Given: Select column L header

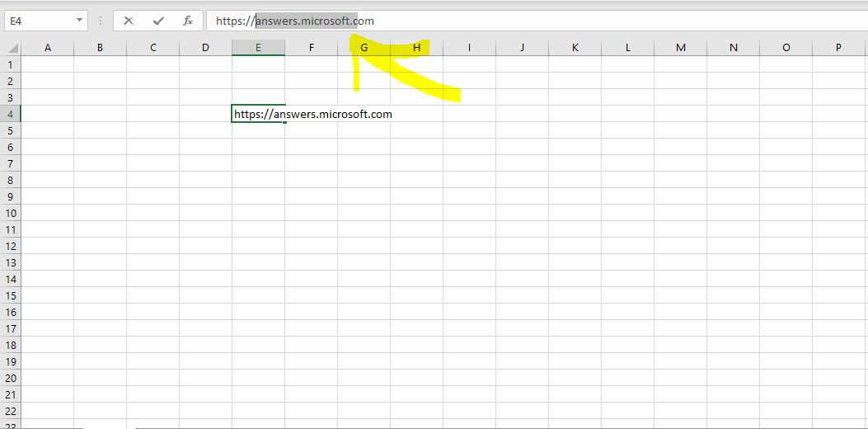Looking at the screenshot, I should point(628,48).
